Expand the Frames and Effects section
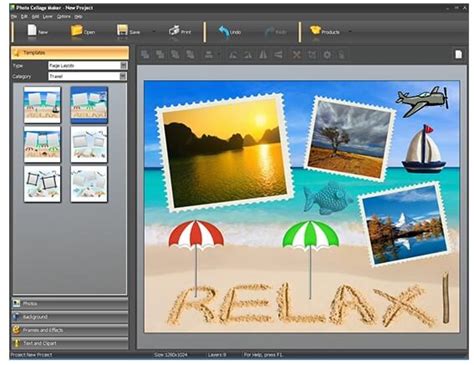This screenshot has height=365, width=474. click(70, 330)
